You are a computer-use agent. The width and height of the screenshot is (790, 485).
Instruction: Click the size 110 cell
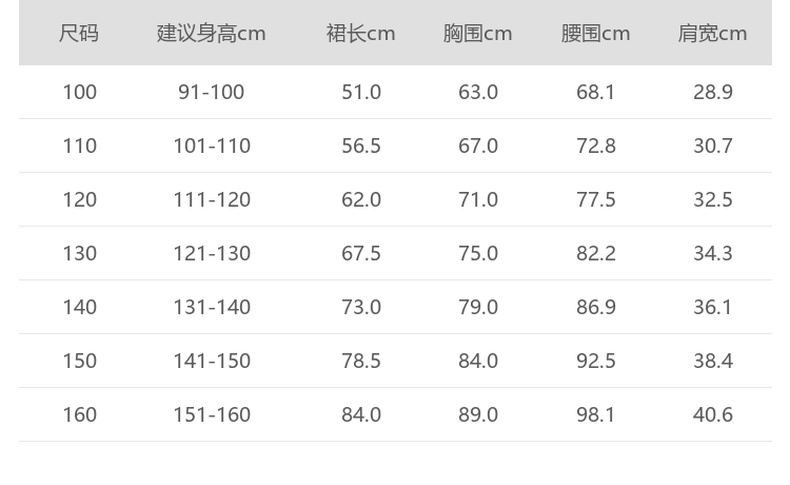pyautogui.click(x=79, y=146)
